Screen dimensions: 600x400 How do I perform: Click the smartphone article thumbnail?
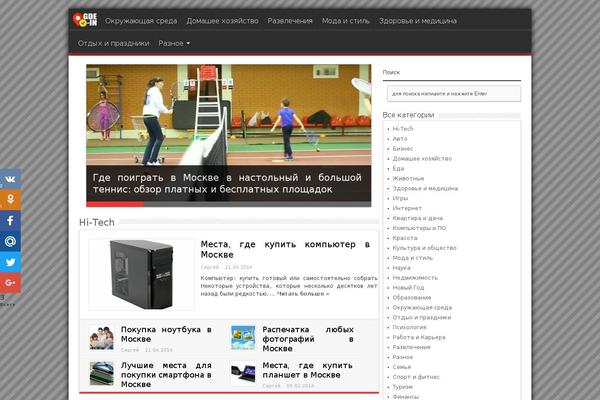(101, 373)
